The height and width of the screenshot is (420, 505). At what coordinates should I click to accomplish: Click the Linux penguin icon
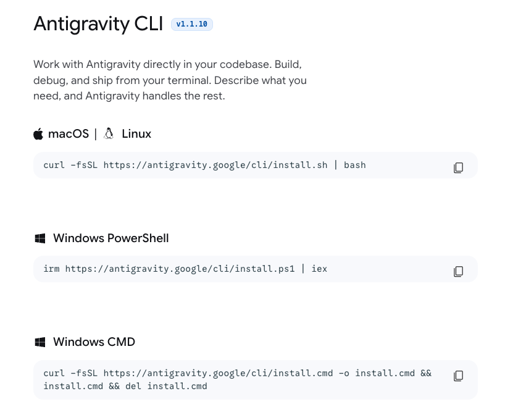[109, 133]
